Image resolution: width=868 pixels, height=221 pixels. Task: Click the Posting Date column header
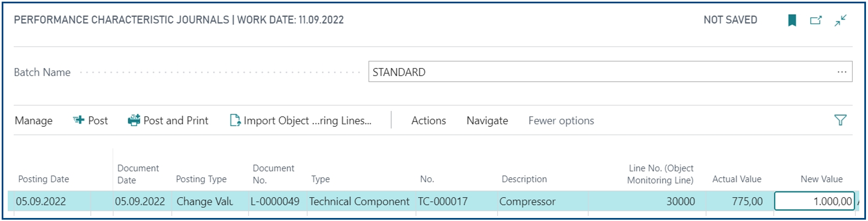pyautogui.click(x=44, y=179)
